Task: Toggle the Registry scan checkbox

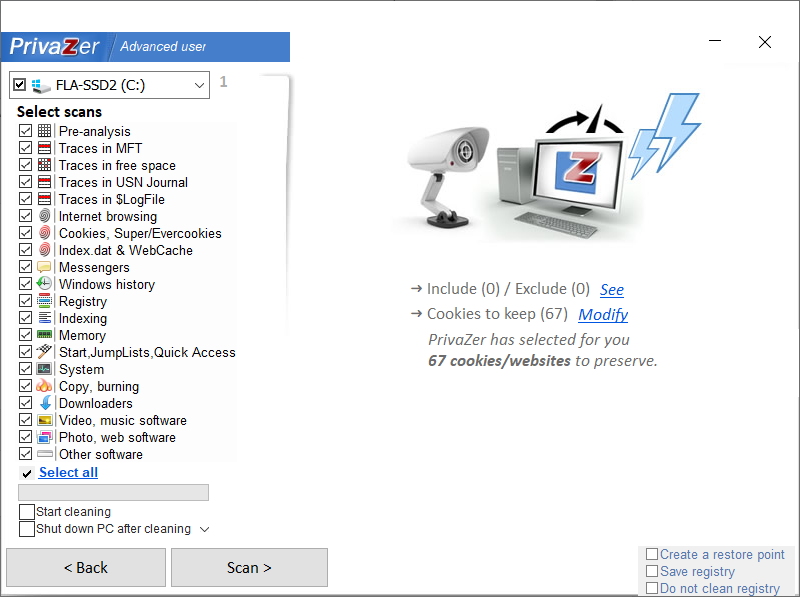Action: 26,301
